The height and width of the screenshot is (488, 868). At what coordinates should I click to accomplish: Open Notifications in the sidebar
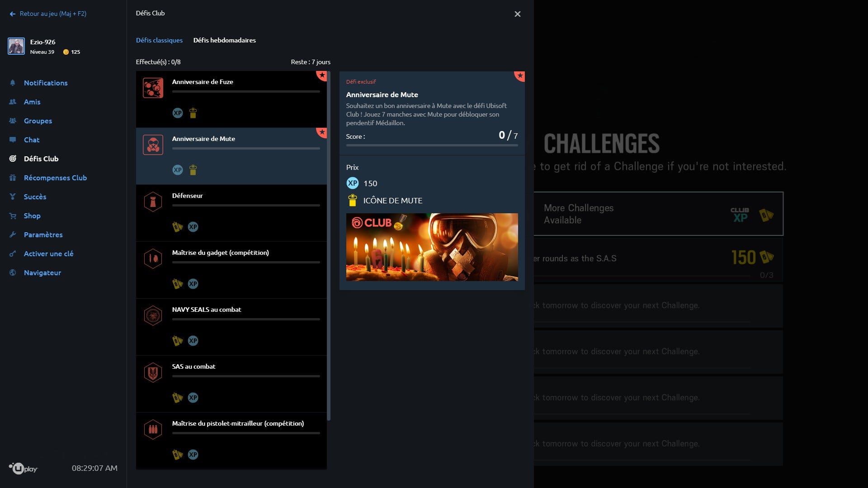46,83
